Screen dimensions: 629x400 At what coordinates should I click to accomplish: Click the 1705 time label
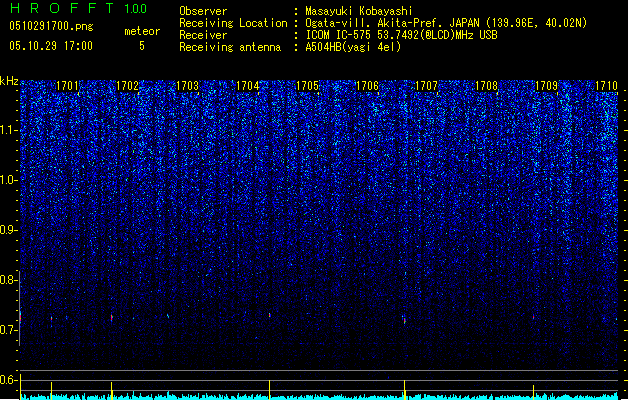(x=307, y=86)
